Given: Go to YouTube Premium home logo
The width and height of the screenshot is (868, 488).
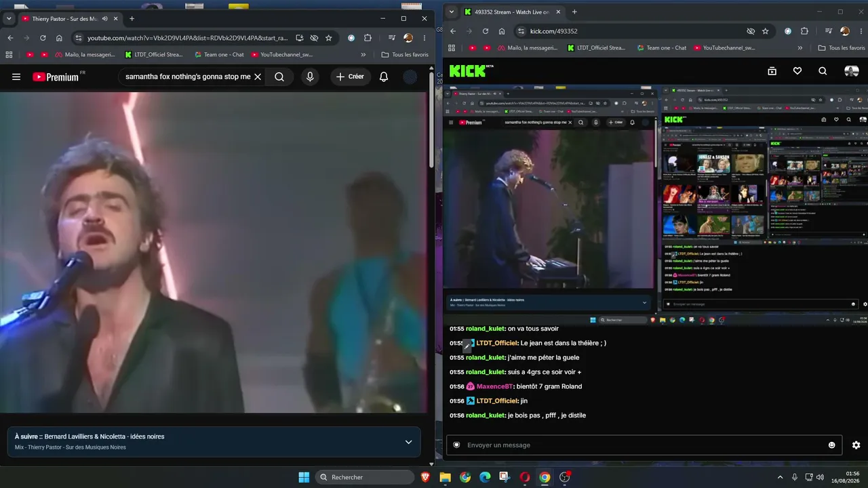Looking at the screenshot, I should [x=56, y=77].
